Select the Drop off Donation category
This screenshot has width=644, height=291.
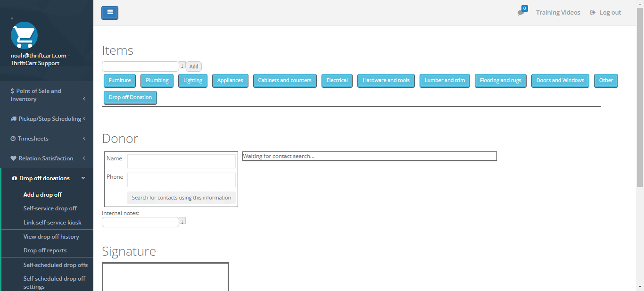click(130, 98)
